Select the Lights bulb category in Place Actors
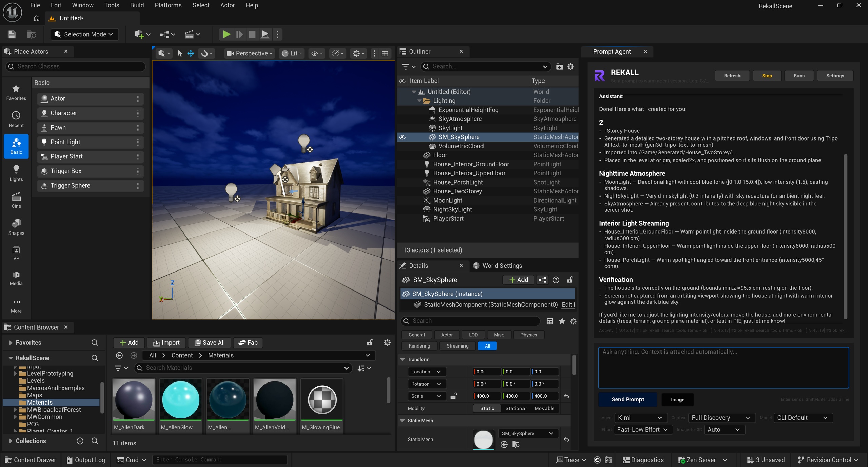 [x=16, y=173]
